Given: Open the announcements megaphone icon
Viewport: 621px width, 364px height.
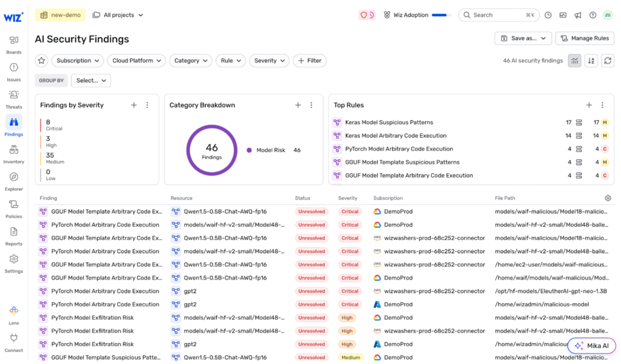Looking at the screenshot, I should (578, 15).
